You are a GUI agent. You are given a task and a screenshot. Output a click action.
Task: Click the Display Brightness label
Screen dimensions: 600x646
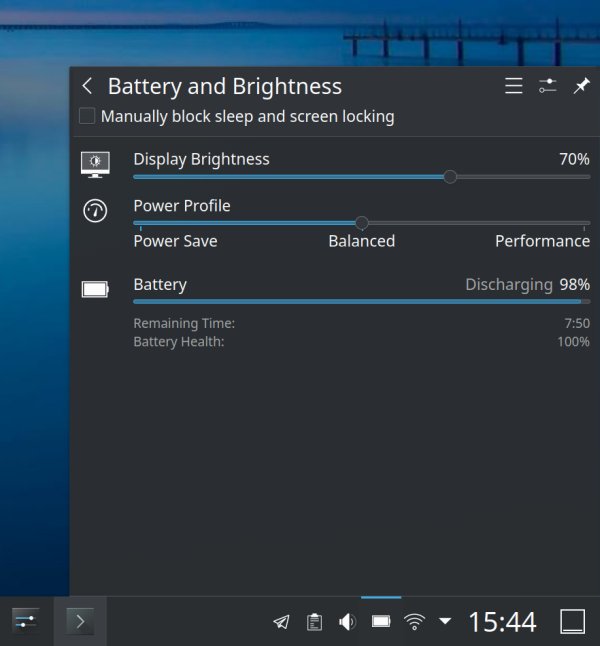202,159
